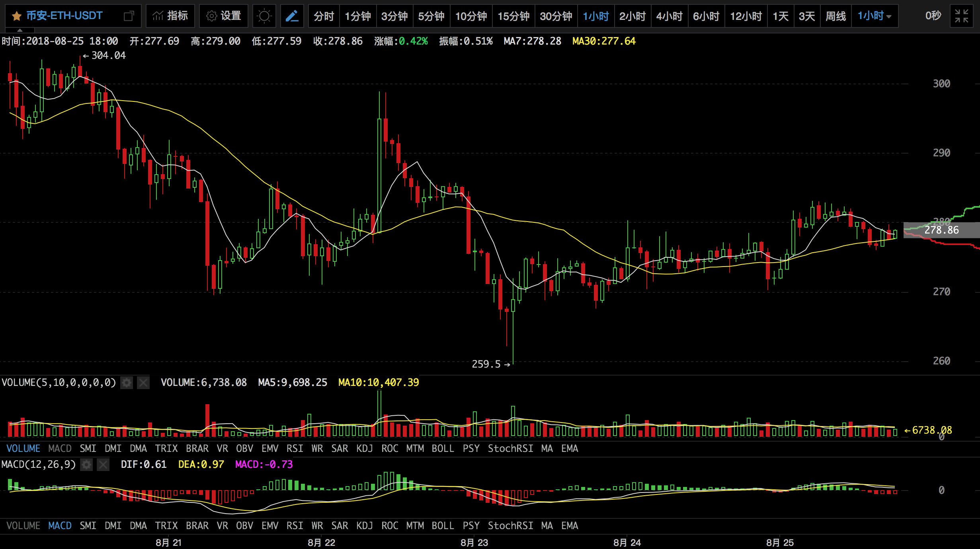The width and height of the screenshot is (980, 549).
Task: Collapse the small up-arrow under symbol name
Action: point(20,30)
